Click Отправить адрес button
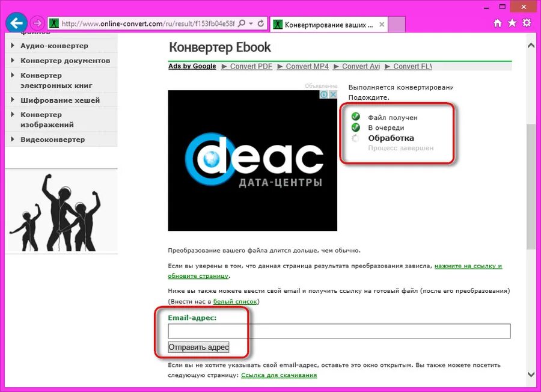This screenshot has width=541, height=392. click(x=198, y=347)
